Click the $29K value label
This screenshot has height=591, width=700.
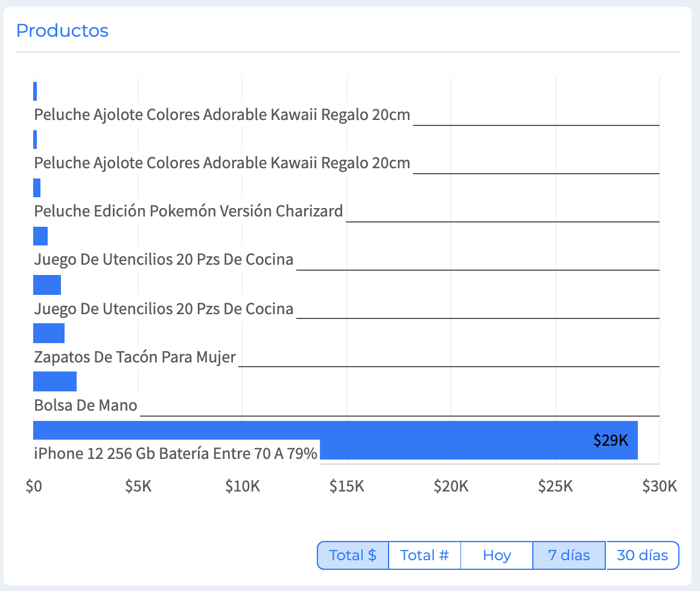click(x=610, y=440)
